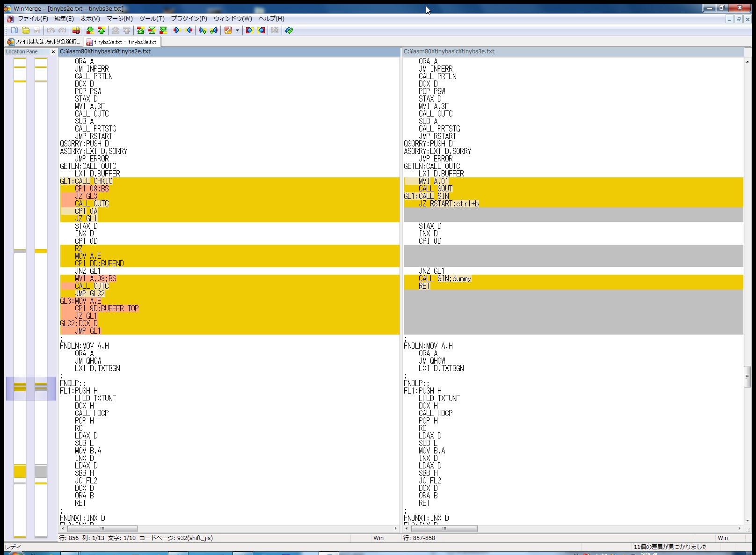This screenshot has width=756, height=555.
Task: Click the Open folder toolbar icon
Action: (26, 30)
